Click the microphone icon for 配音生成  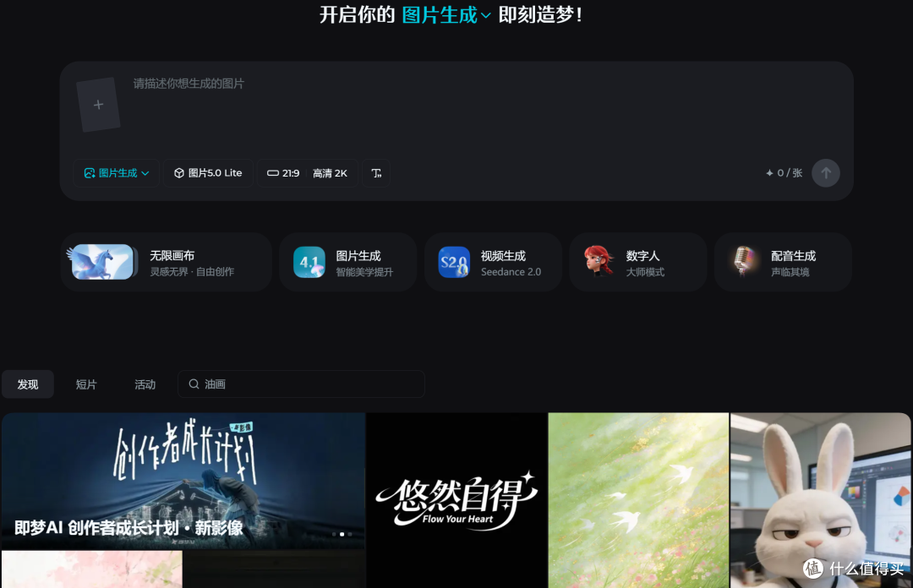[744, 261]
